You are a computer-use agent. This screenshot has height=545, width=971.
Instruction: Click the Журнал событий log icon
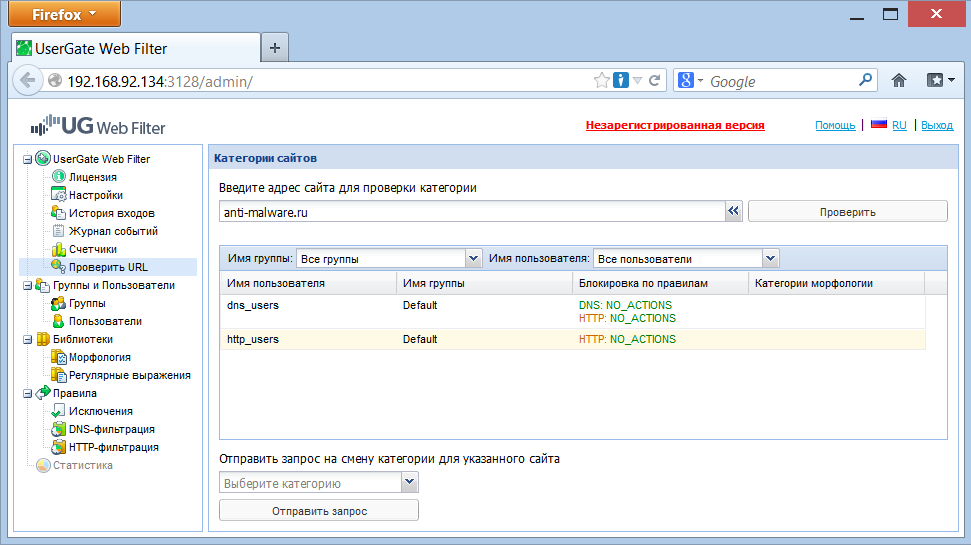tap(59, 231)
